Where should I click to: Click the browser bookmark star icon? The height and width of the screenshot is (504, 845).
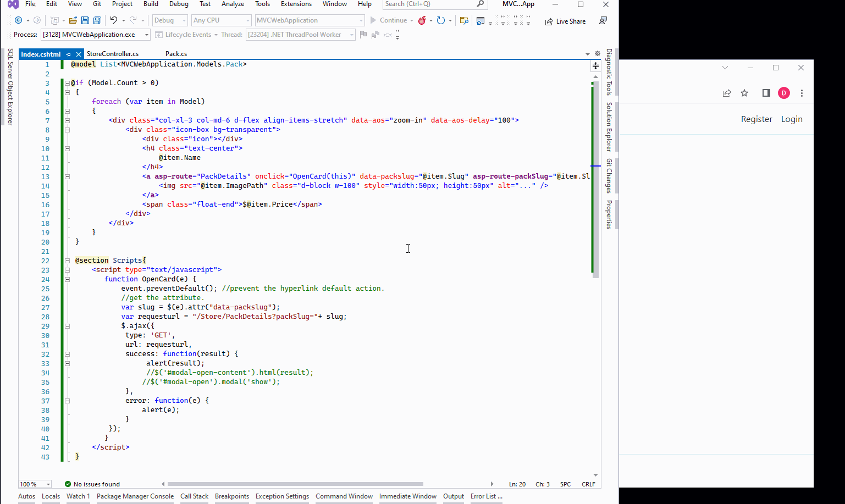coord(744,93)
